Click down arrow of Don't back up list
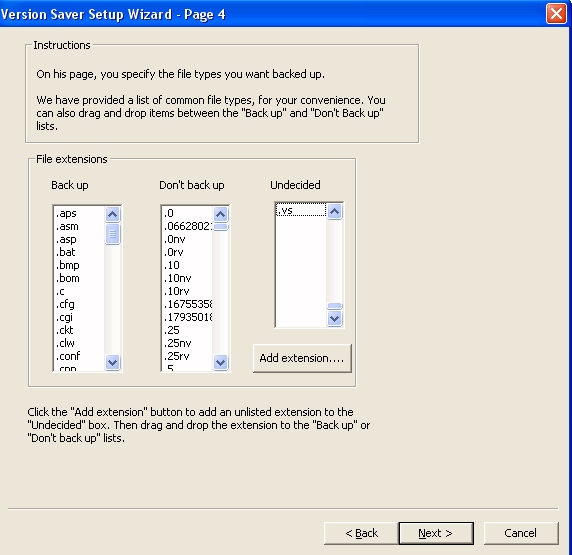The image size is (572, 555). pos(220,362)
